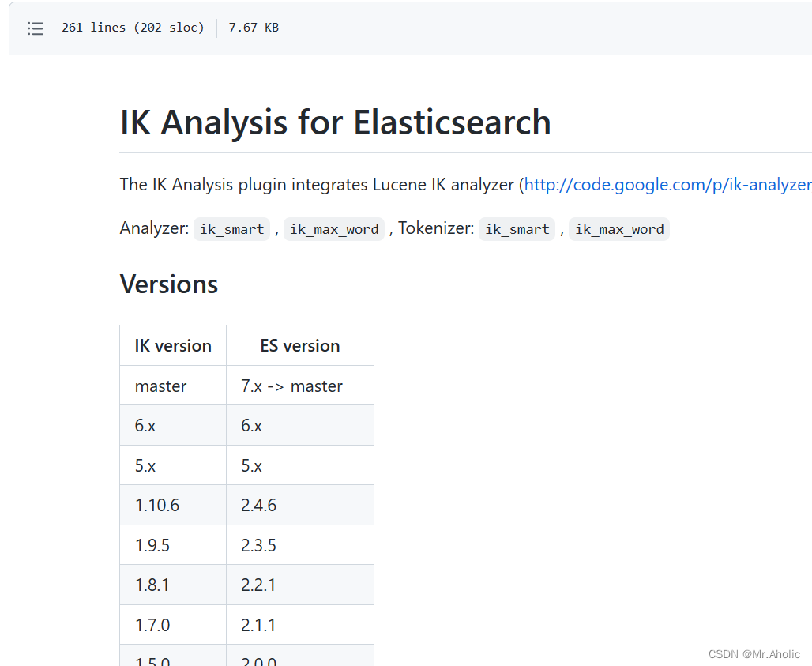Open the table of contents outline icon
This screenshot has width=812, height=666.
(x=36, y=28)
